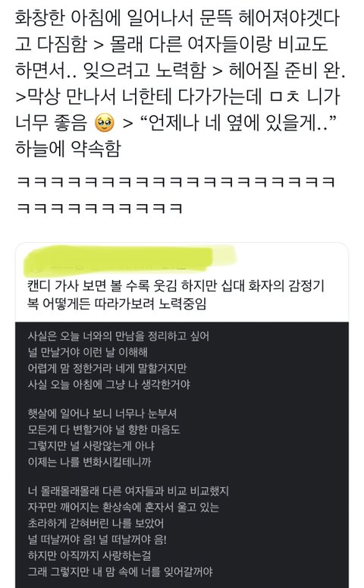Click lyric line 햇살에 일어나 보니 너무나 눈부셔
364x588 pixels.
(x=102, y=413)
